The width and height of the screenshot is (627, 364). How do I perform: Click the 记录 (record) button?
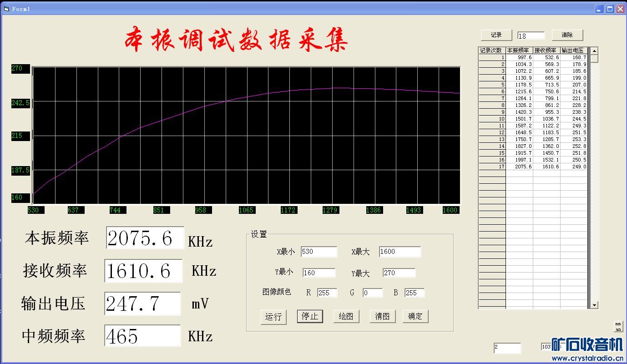pos(496,35)
